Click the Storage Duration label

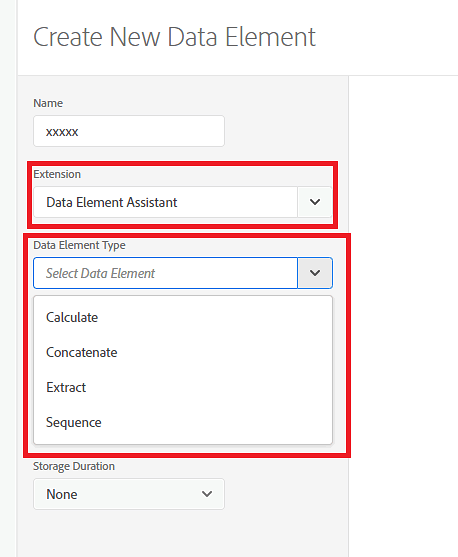74,466
